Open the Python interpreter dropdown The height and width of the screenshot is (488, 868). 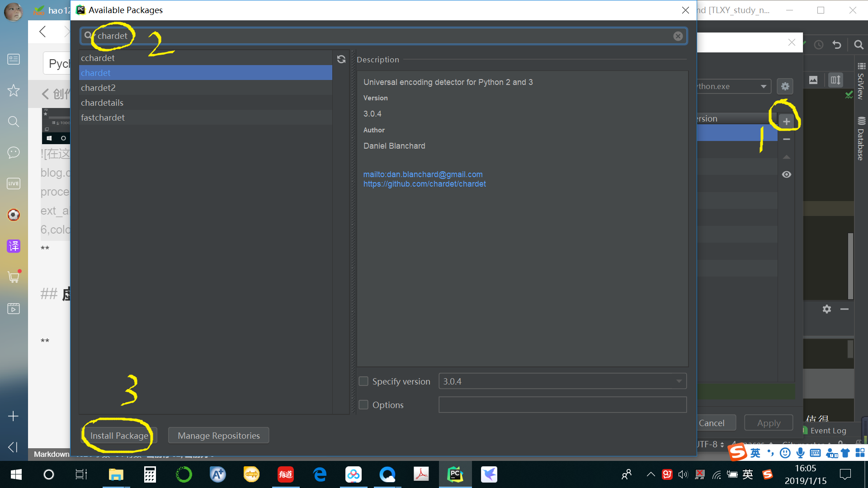pos(763,86)
